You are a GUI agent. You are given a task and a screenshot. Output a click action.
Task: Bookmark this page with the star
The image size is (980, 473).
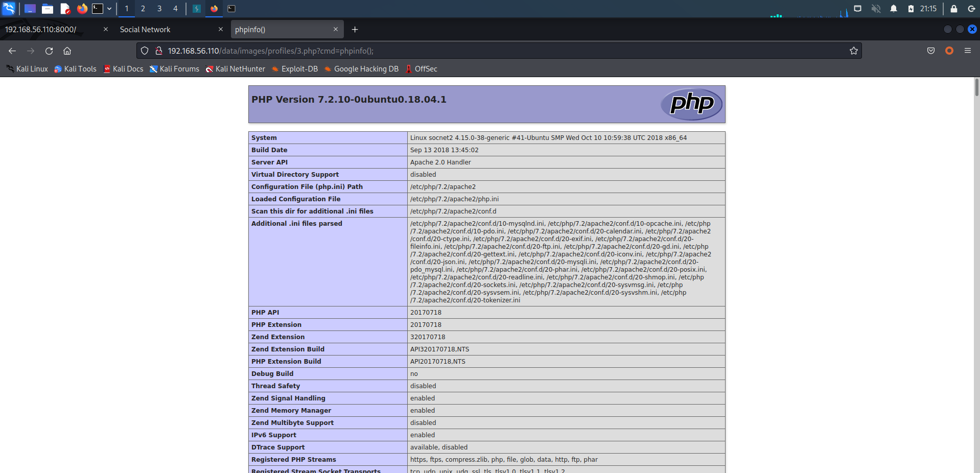(854, 51)
